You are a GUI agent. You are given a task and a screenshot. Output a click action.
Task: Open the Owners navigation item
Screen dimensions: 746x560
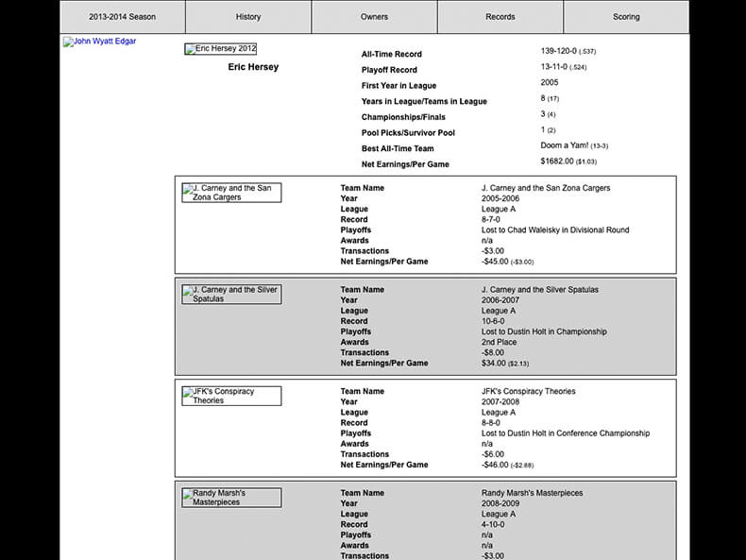point(374,17)
